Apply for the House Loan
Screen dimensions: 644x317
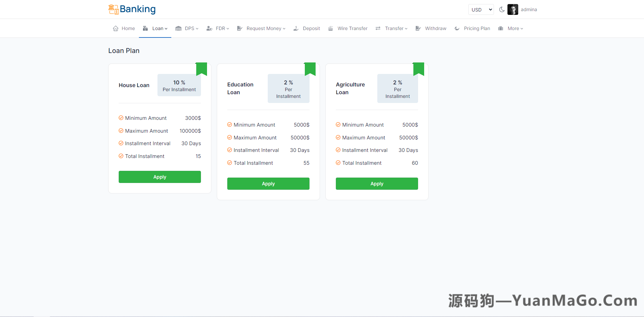point(159,177)
